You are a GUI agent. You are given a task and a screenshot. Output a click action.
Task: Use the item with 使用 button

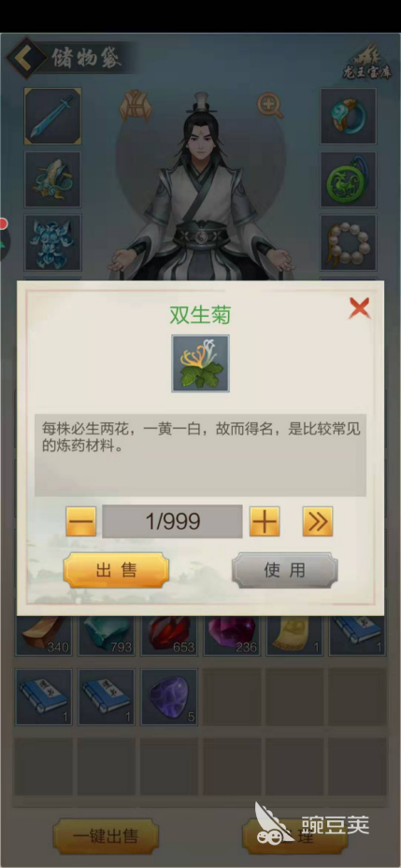(x=285, y=570)
